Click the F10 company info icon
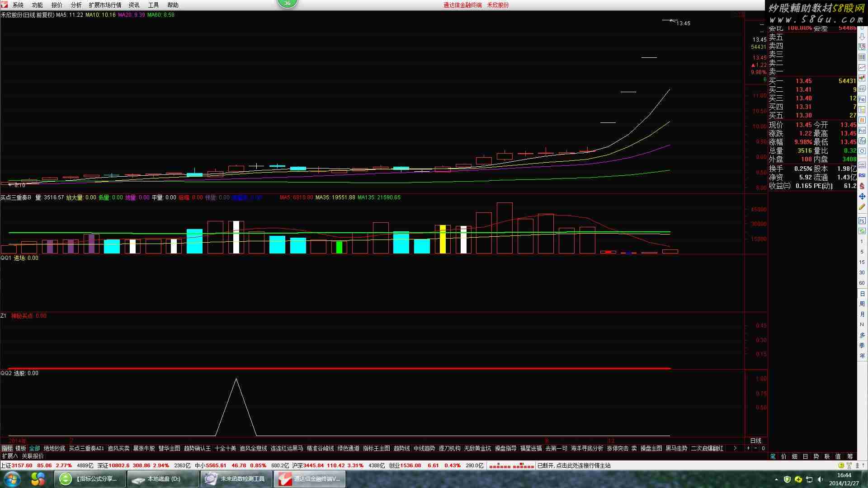Viewport: 868px width, 488px height. (x=862, y=99)
